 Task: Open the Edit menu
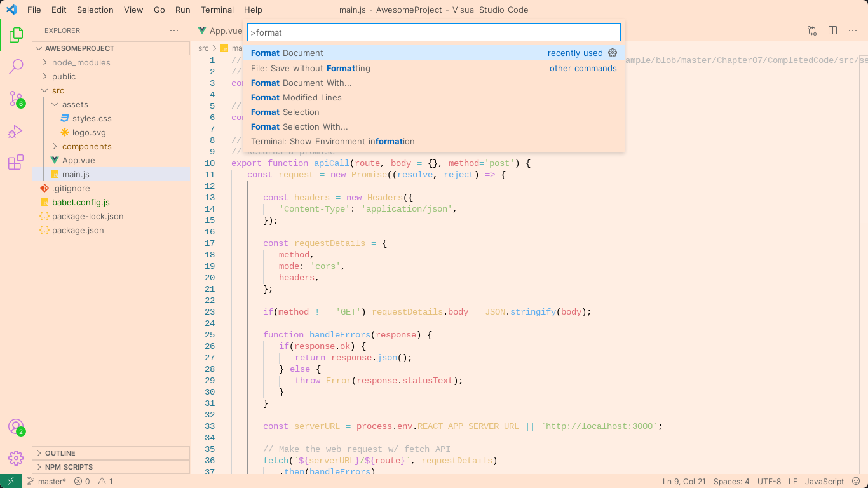tap(59, 10)
